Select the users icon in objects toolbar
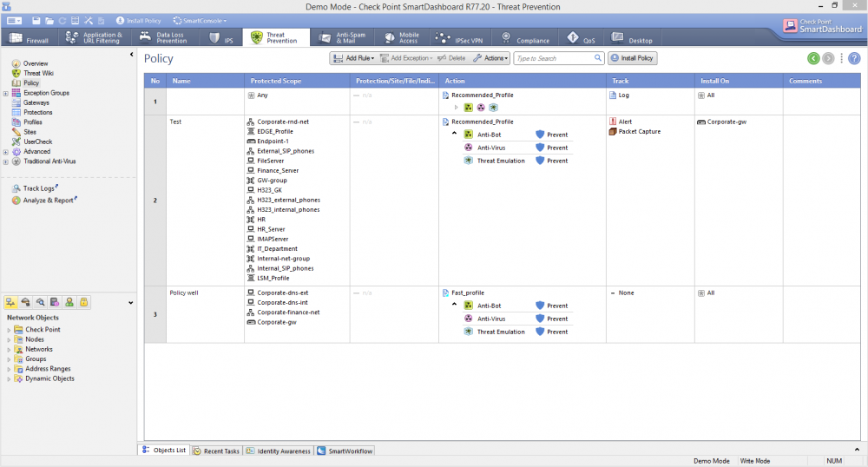The width and height of the screenshot is (868, 467). 69,302
